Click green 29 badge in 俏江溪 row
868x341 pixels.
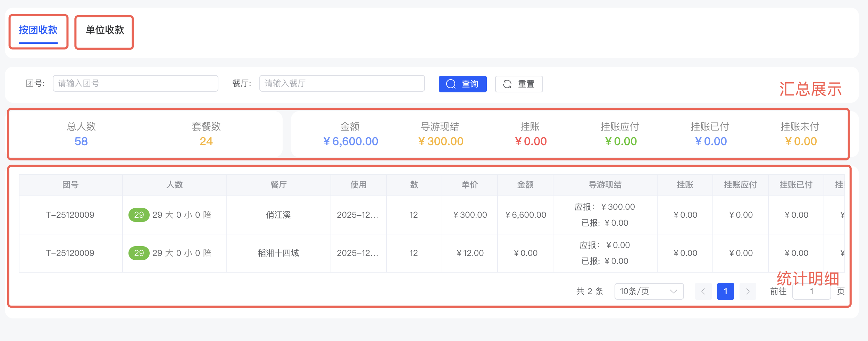point(139,215)
